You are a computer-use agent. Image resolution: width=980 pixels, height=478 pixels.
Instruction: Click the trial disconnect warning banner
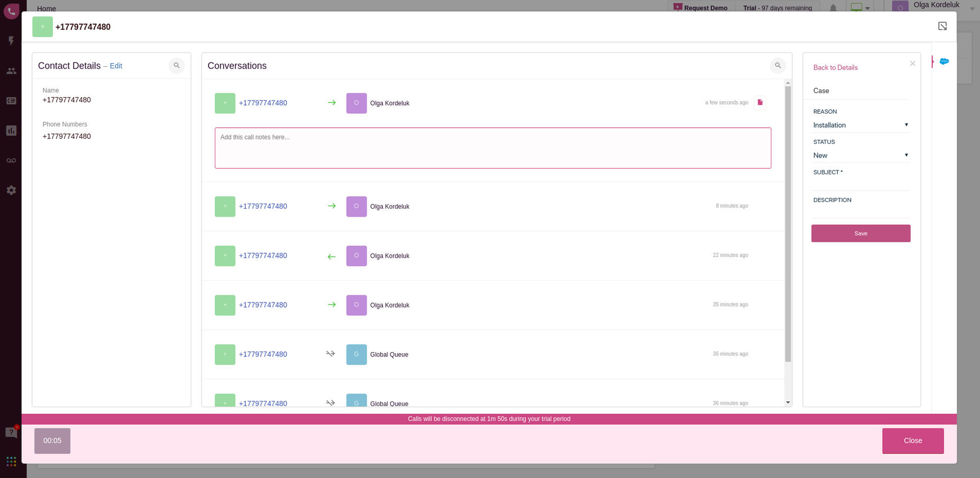point(489,419)
